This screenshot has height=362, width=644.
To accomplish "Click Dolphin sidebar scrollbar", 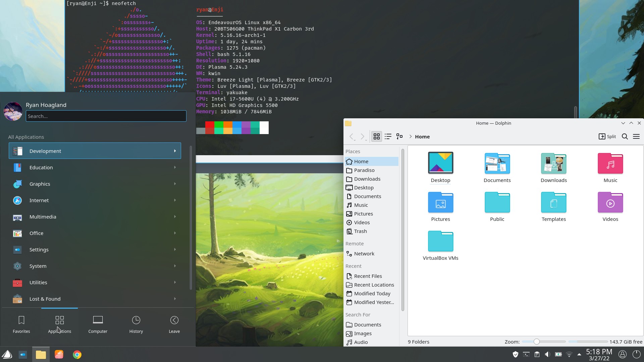I will (x=402, y=230).
